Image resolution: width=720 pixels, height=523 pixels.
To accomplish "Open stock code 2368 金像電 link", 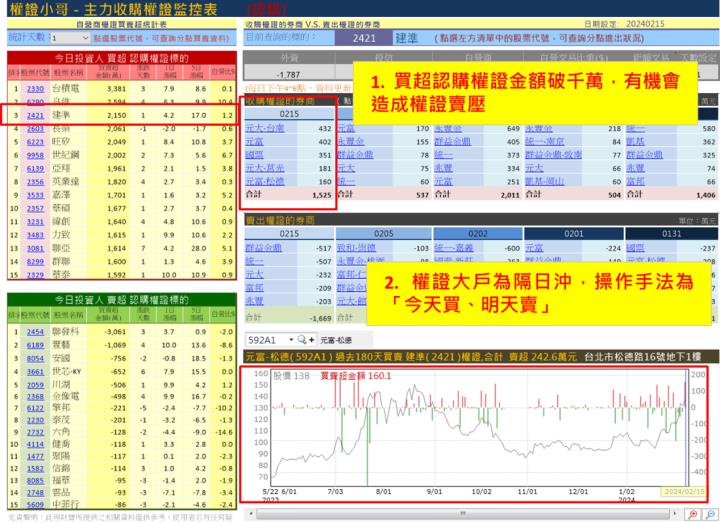I will (x=35, y=396).
